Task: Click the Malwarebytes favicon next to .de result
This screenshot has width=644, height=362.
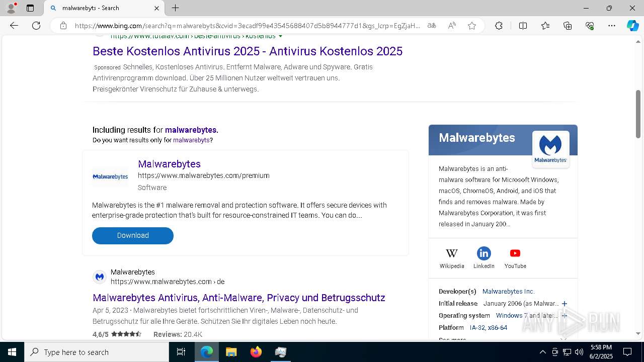Action: click(100, 277)
